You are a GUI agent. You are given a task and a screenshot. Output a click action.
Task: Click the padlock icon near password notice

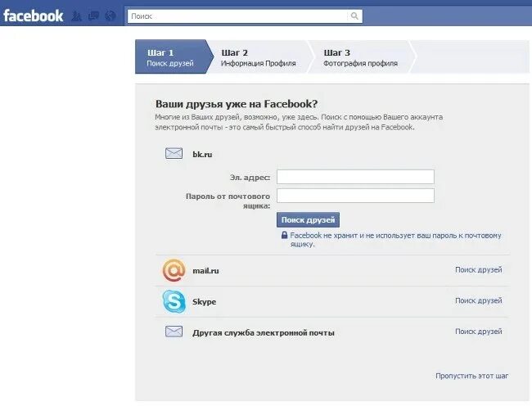284,235
